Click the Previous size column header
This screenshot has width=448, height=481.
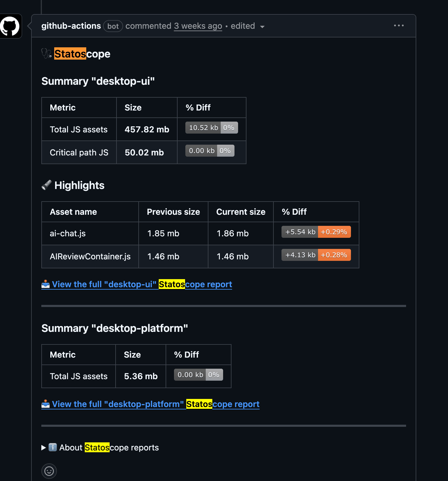point(173,212)
